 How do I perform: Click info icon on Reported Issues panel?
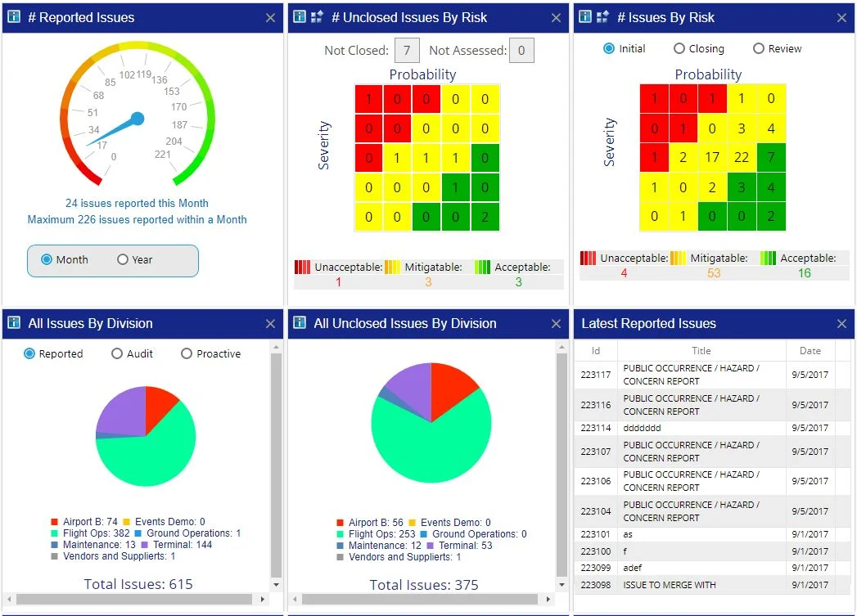(14, 17)
